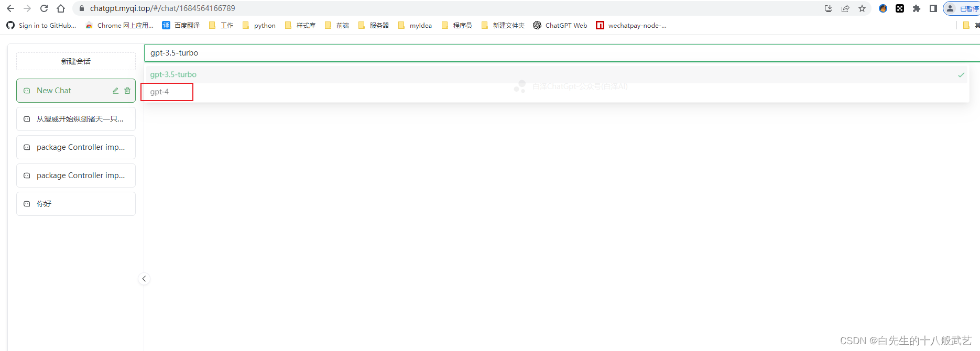Screen dimensions: 980x351
Task: Edit the New Chat title with pencil icon
Action: pos(116,91)
